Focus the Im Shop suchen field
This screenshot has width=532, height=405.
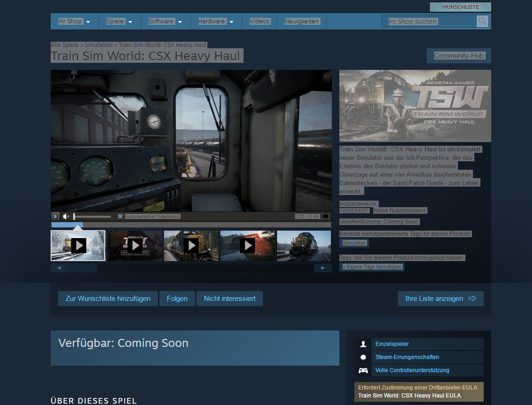pos(429,22)
